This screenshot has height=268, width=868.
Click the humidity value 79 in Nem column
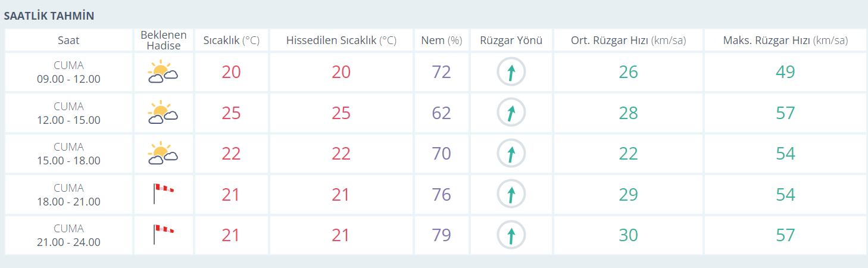[441, 235]
